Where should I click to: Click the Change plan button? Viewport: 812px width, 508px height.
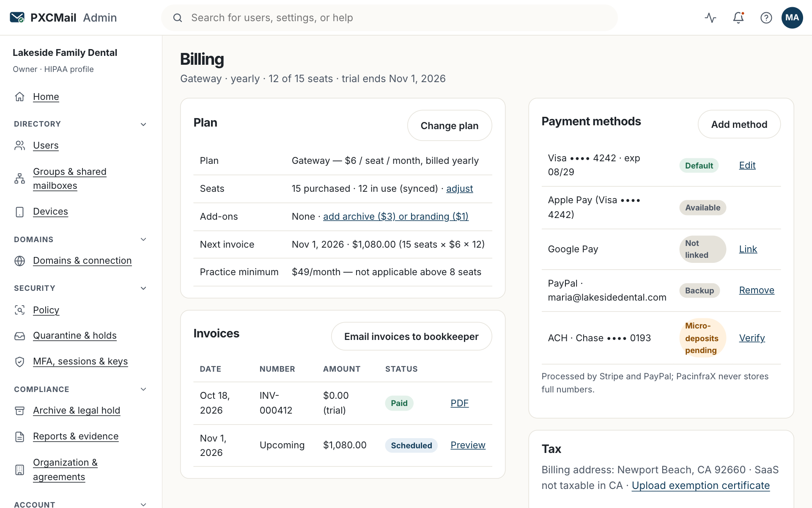(449, 126)
